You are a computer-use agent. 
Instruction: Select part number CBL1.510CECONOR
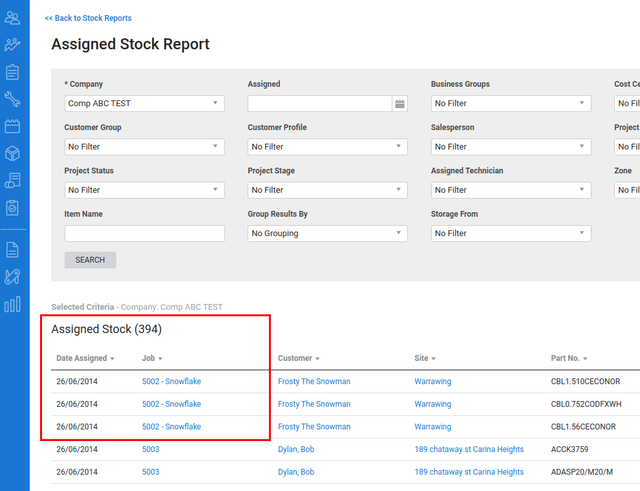(585, 381)
